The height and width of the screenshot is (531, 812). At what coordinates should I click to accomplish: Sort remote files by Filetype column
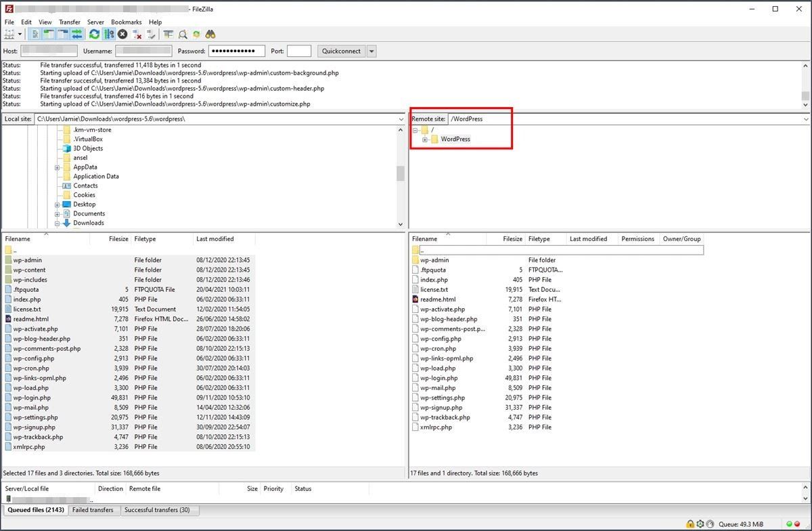[x=546, y=239]
